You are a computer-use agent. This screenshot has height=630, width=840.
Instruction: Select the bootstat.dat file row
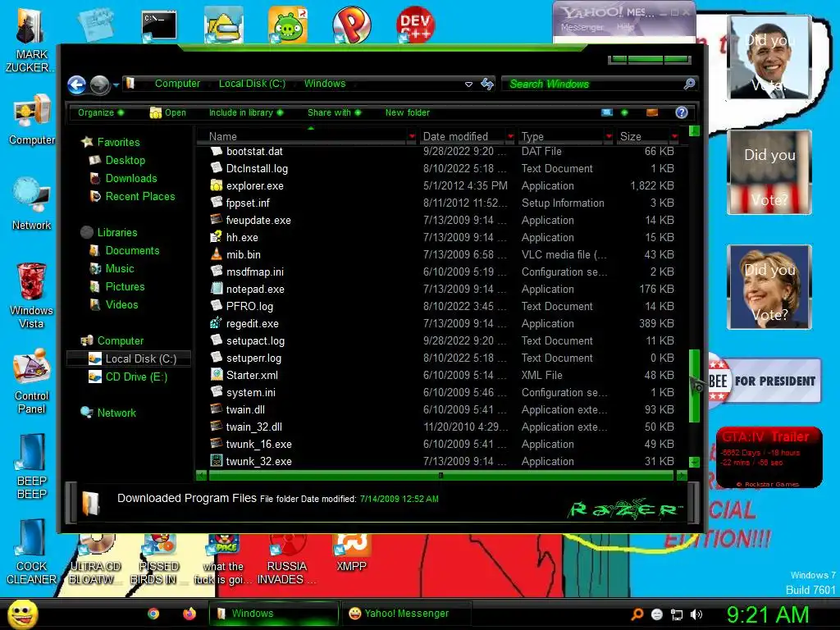[x=442, y=152]
